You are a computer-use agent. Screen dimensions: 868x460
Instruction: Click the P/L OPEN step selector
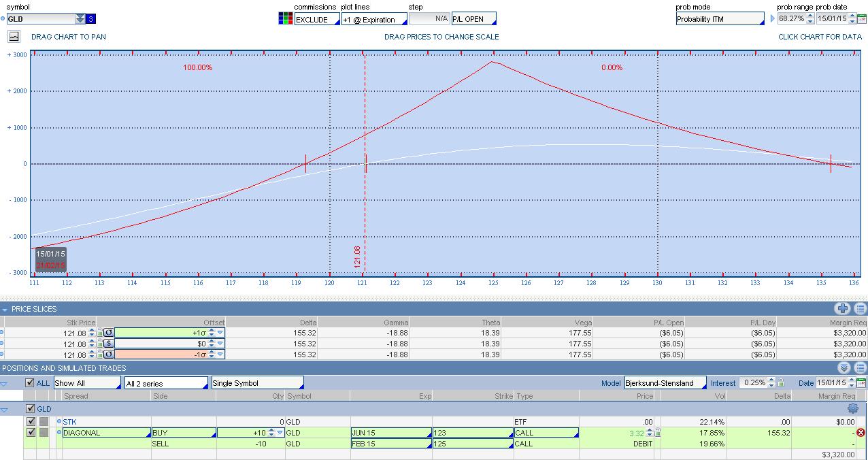[473, 19]
